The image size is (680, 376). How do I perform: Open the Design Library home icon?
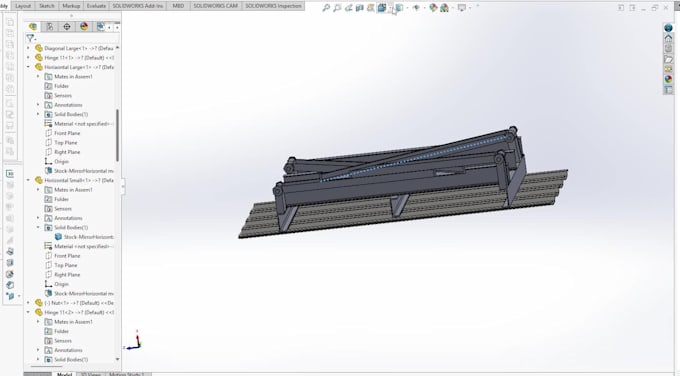click(668, 38)
